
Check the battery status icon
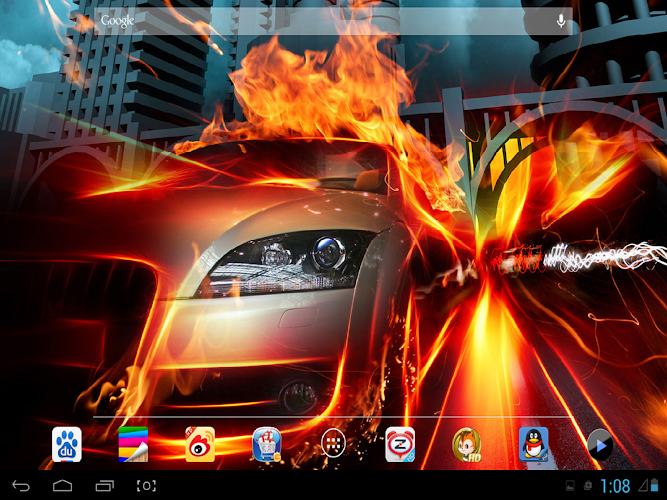coord(654,486)
